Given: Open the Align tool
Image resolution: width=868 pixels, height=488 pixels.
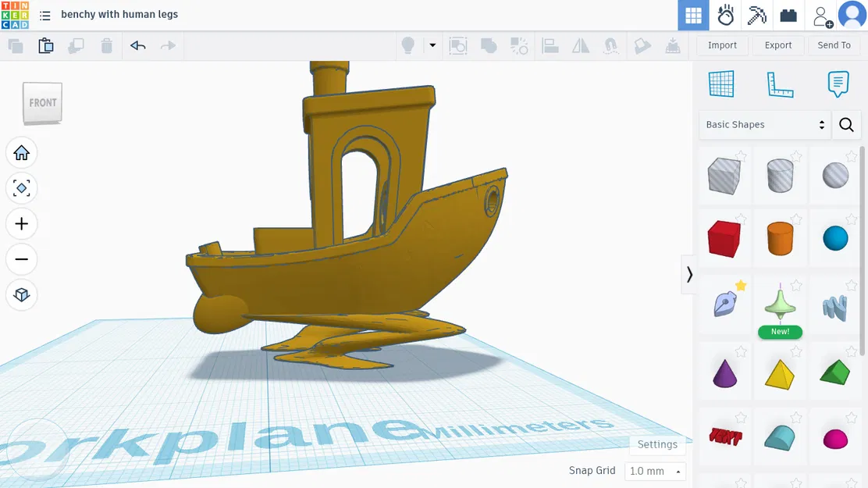Looking at the screenshot, I should [x=550, y=46].
